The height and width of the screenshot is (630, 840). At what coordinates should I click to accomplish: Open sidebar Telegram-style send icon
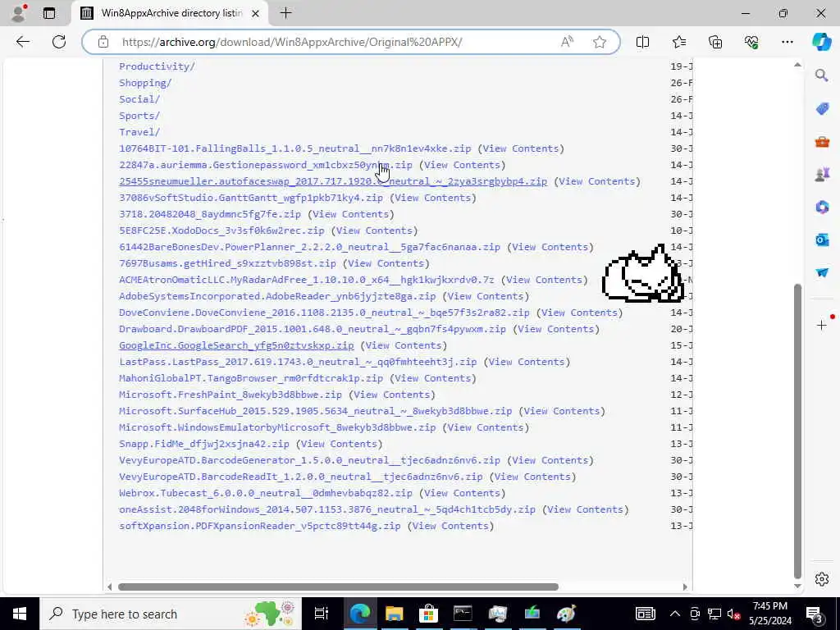pyautogui.click(x=822, y=272)
